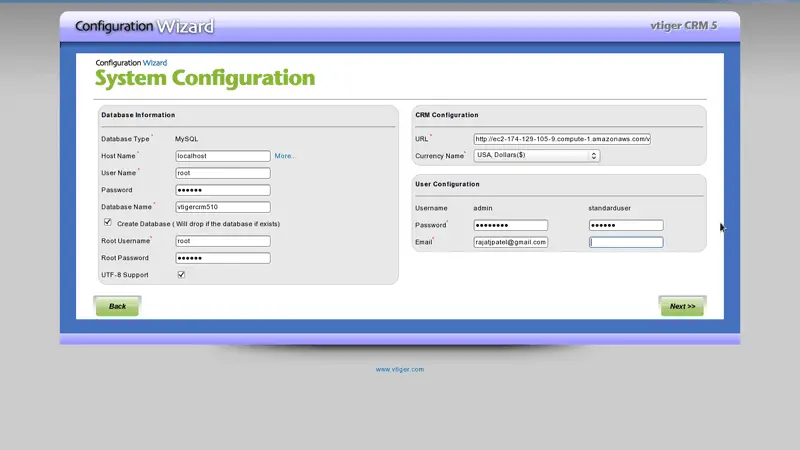Image resolution: width=800 pixels, height=450 pixels.
Task: Focus the database Password field
Action: point(223,190)
